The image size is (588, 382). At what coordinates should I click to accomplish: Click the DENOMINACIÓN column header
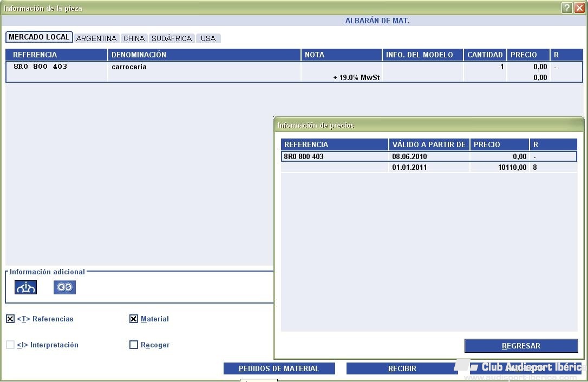[x=204, y=55]
